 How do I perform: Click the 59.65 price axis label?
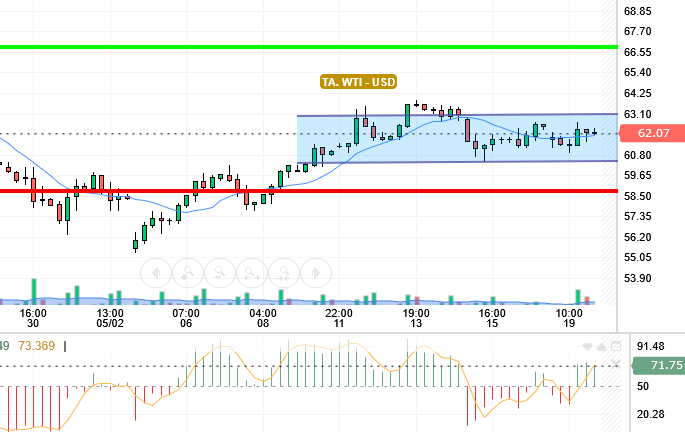637,175
